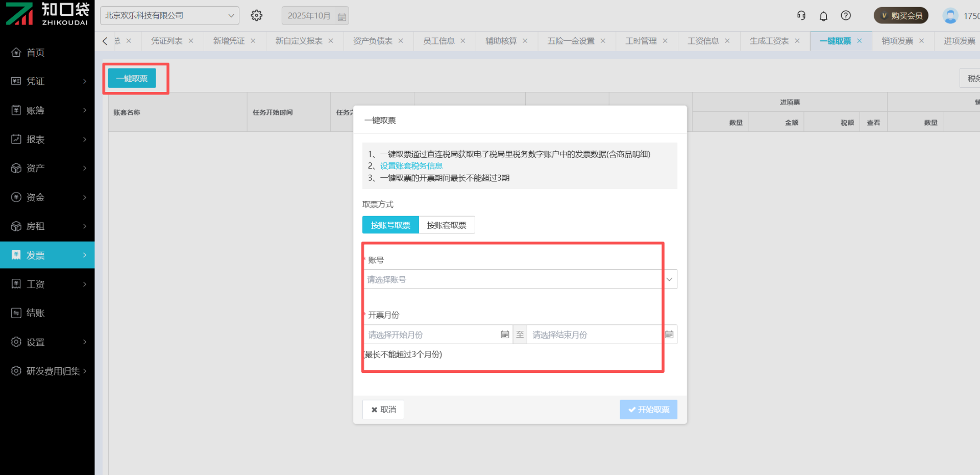980x475 pixels.
Task: Click the help question mark icon
Action: 846,16
